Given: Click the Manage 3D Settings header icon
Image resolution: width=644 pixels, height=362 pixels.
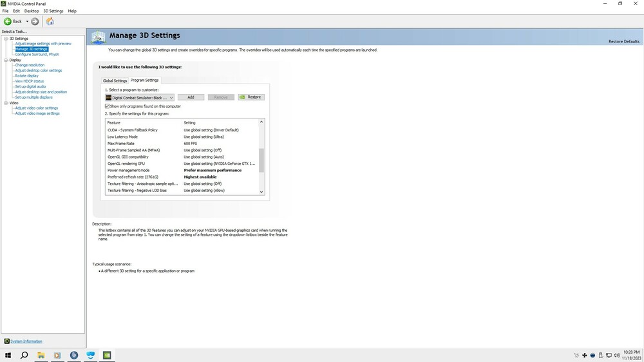Looking at the screenshot, I should pyautogui.click(x=99, y=37).
